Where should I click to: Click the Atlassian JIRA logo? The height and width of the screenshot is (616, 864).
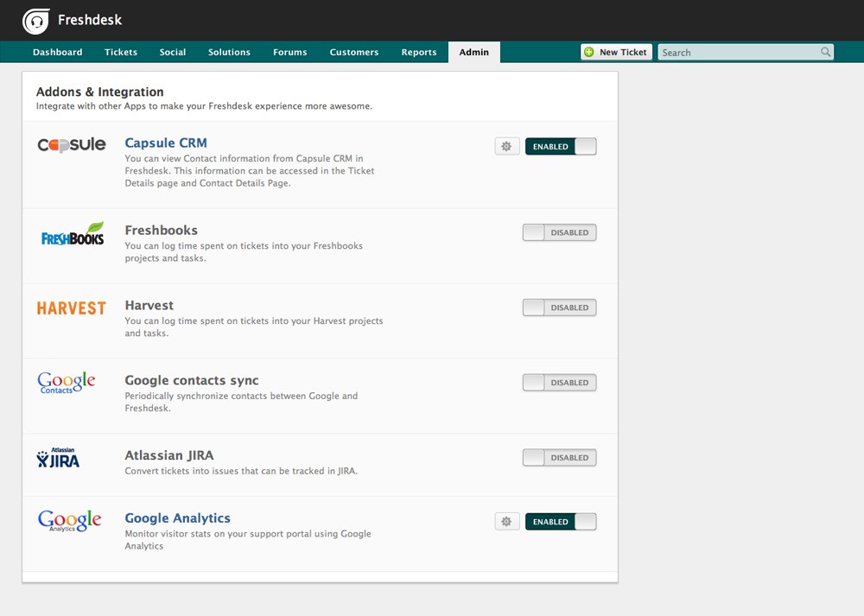pos(59,458)
